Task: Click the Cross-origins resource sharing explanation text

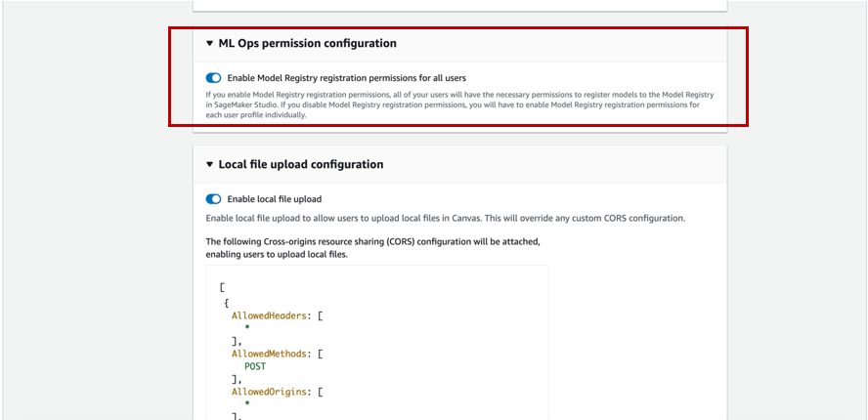Action: (x=371, y=249)
